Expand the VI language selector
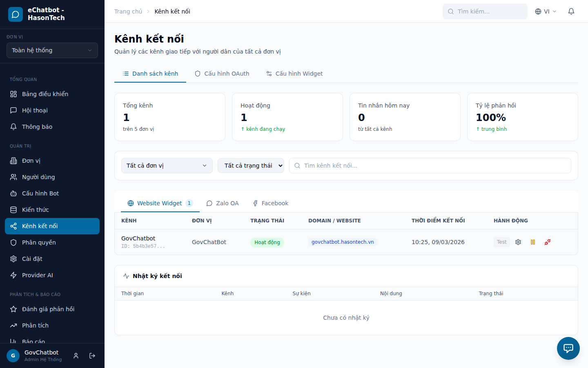 (546, 11)
